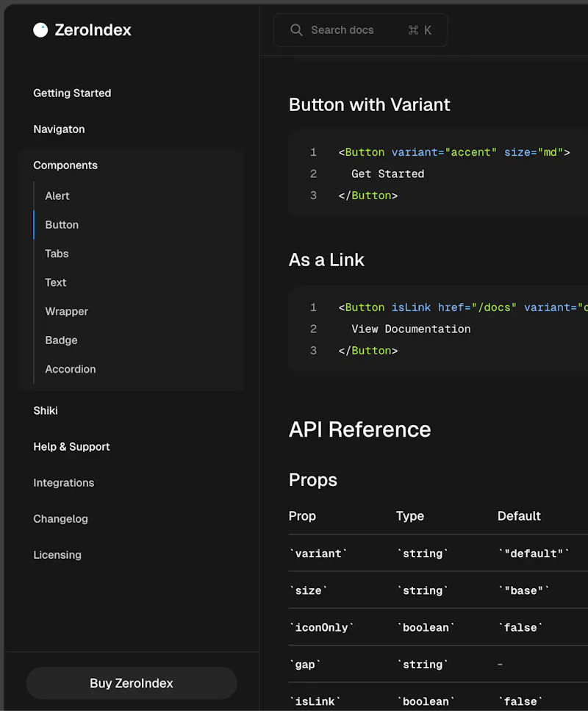This screenshot has width=588, height=711.
Task: Open the Getting Started section
Action: click(72, 93)
